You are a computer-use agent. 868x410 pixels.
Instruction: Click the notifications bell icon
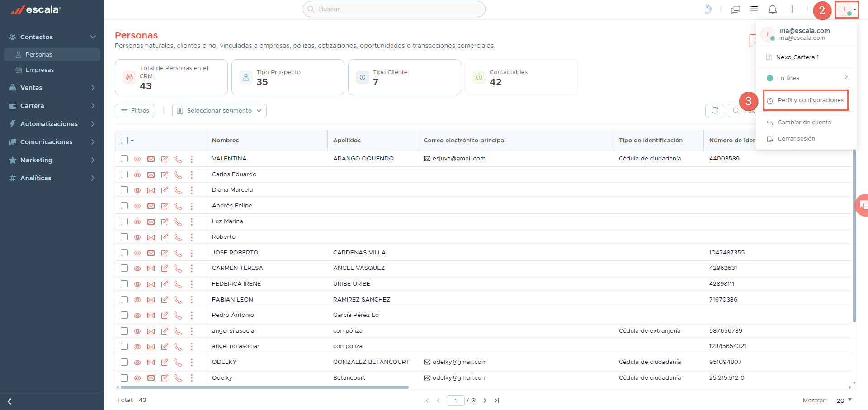[x=773, y=9]
